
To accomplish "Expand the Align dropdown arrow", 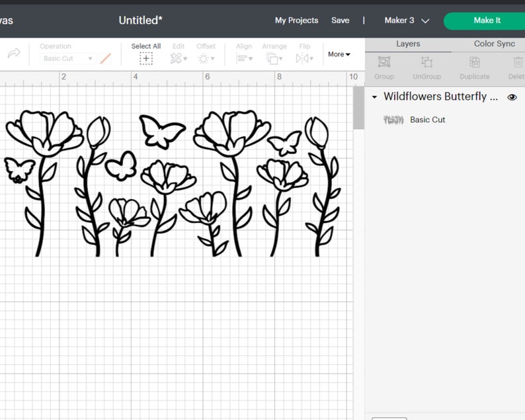I will (251, 59).
